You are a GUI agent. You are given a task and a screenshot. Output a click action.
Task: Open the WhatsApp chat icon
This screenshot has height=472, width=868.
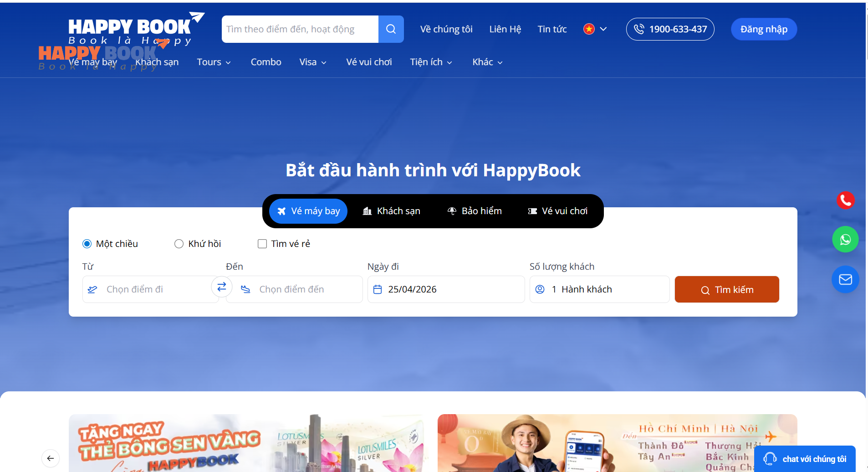846,239
